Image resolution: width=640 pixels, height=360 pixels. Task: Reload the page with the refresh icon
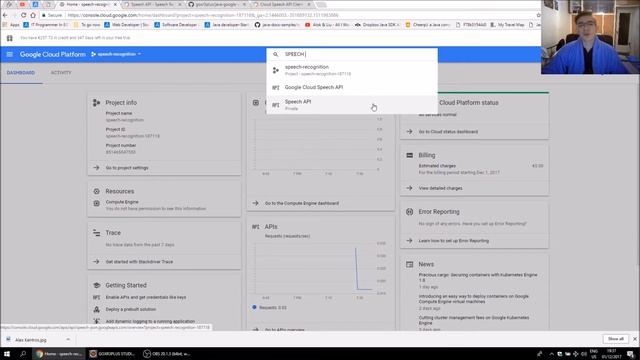click(x=24, y=15)
